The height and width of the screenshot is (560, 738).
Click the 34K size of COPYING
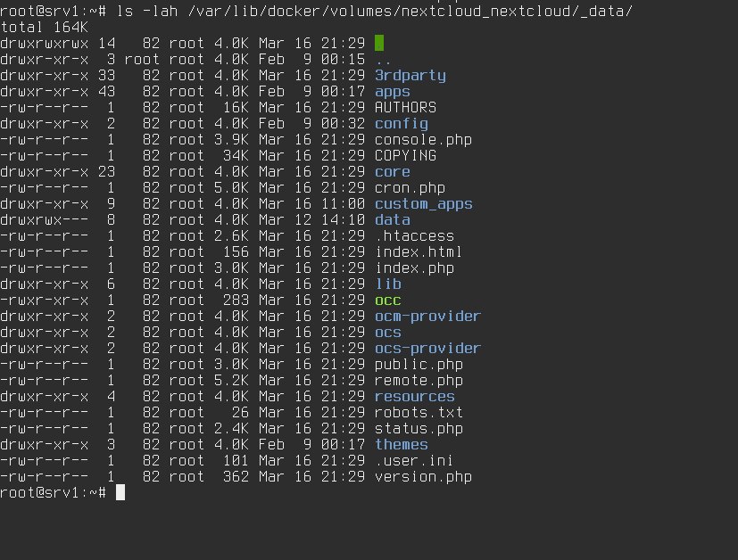click(x=236, y=155)
